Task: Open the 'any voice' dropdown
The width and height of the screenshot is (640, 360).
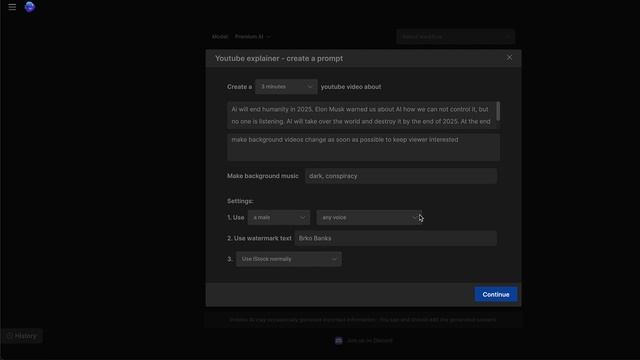Action: 369,218
